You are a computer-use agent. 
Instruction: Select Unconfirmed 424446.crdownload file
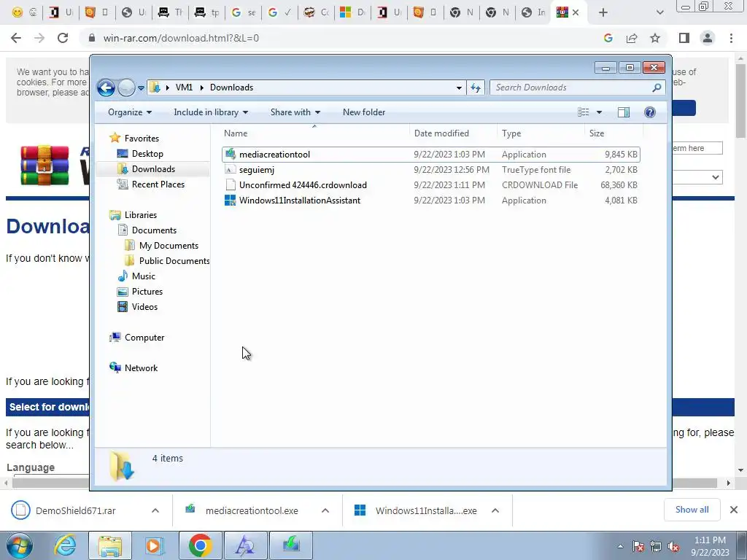[x=430, y=184]
